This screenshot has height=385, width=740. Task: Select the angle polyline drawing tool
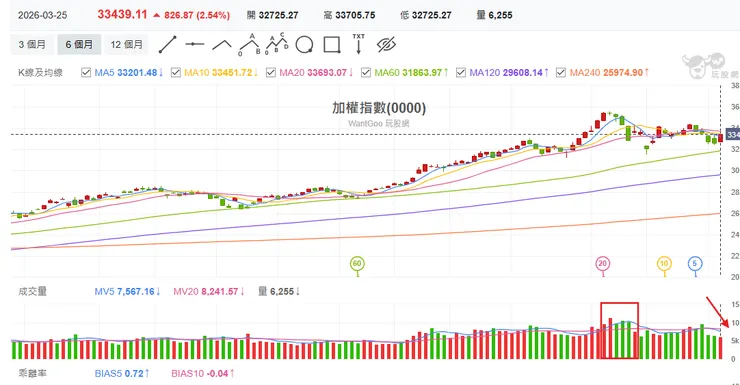tap(222, 45)
